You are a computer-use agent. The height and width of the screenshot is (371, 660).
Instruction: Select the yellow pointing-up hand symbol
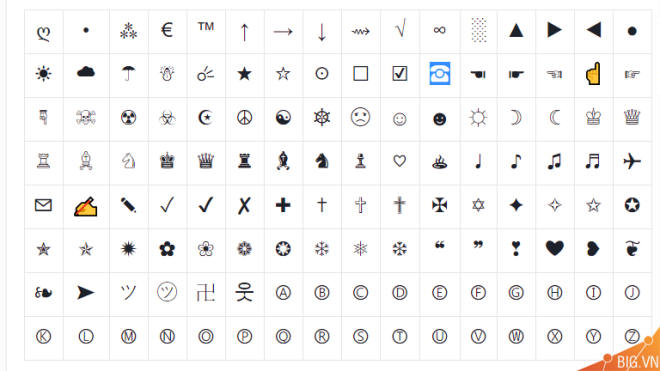(593, 74)
